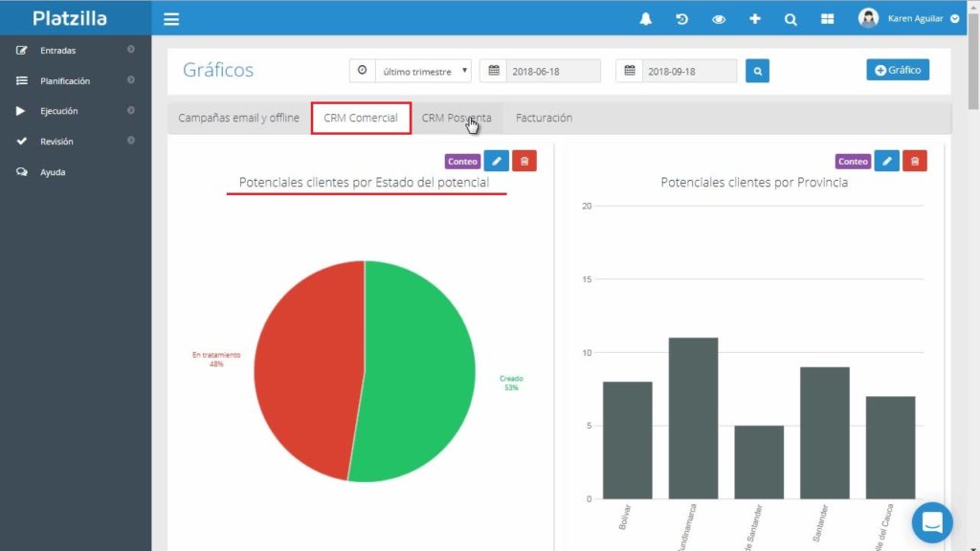Open Ejecución in the sidebar
980x551 pixels.
(58, 111)
